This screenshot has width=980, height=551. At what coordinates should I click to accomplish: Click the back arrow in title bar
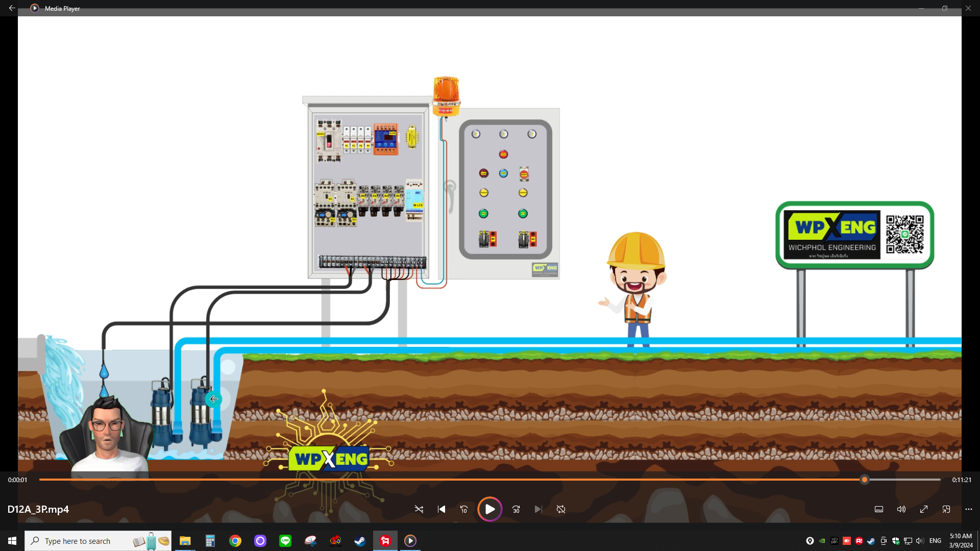point(12,8)
